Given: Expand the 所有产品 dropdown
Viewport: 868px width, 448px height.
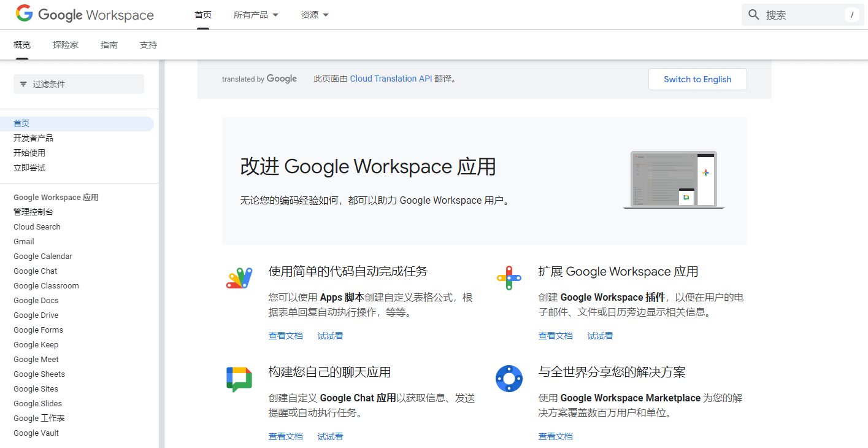Looking at the screenshot, I should coord(256,15).
